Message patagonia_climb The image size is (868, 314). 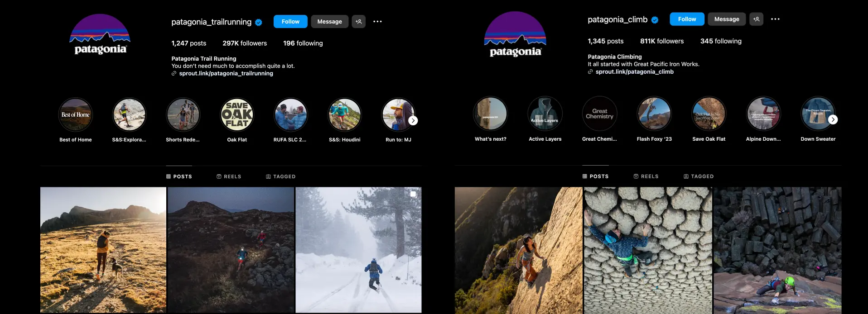pyautogui.click(x=727, y=19)
